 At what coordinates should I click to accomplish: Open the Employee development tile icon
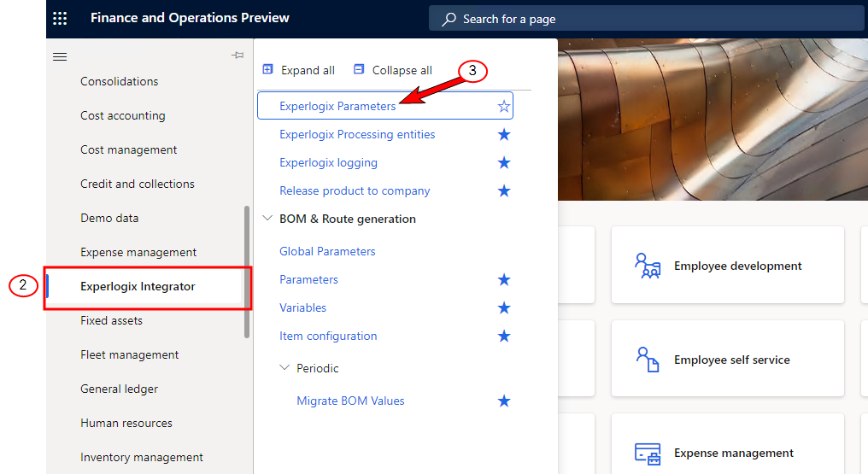(x=647, y=266)
